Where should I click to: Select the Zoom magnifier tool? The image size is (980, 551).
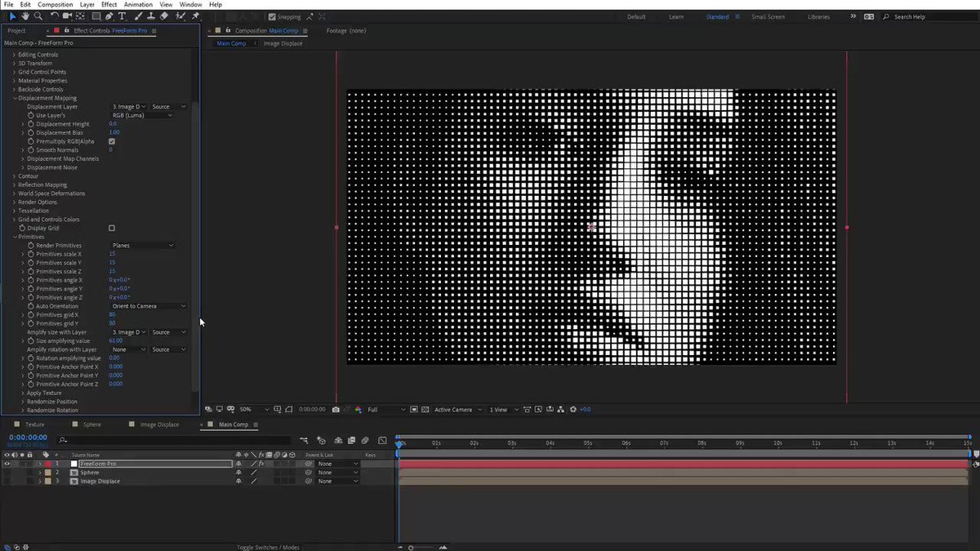pyautogui.click(x=38, y=16)
